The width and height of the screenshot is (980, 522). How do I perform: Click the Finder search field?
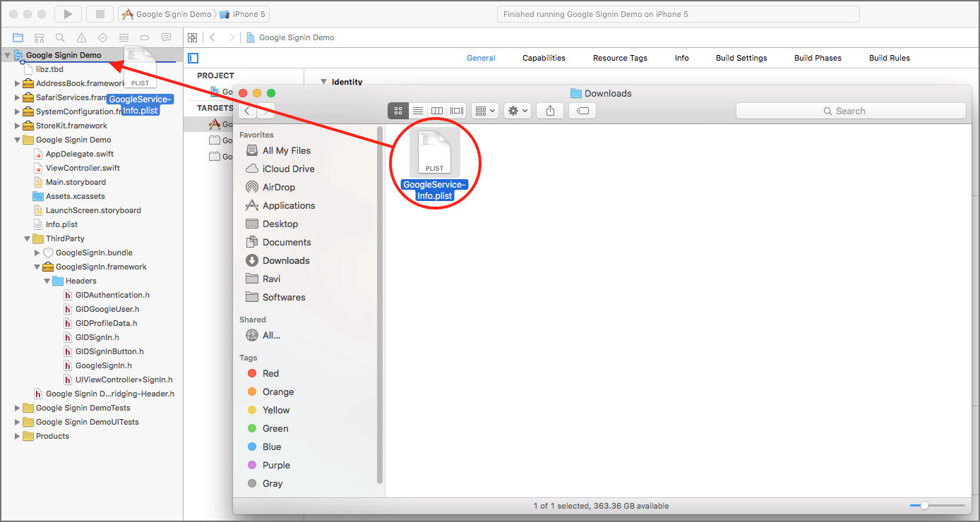coord(851,110)
